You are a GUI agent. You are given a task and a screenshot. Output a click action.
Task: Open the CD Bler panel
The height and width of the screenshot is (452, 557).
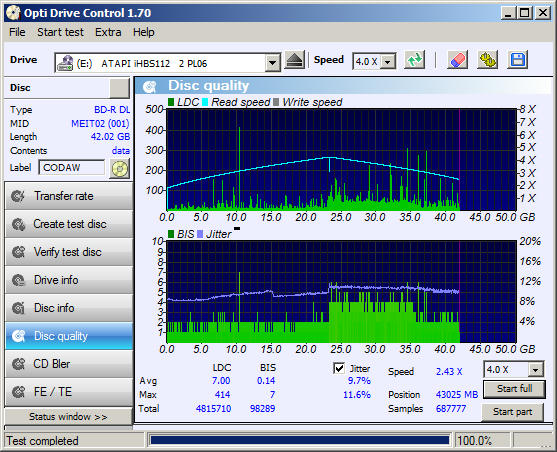[x=69, y=364]
